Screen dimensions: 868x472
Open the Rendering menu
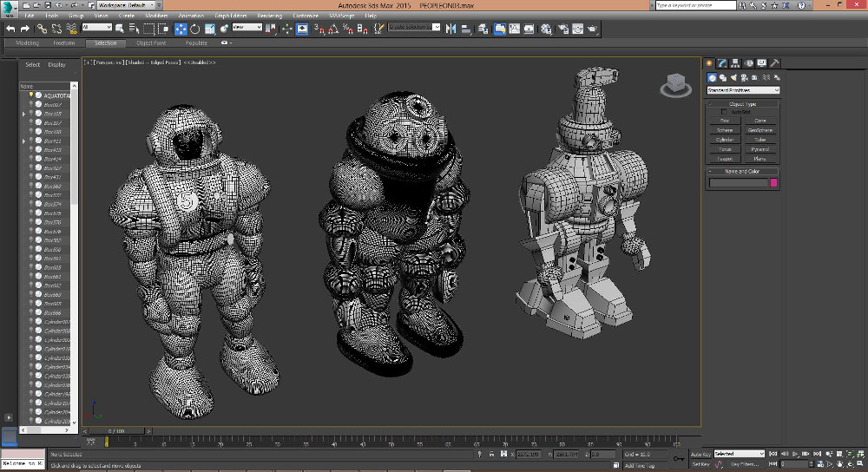[x=269, y=16]
